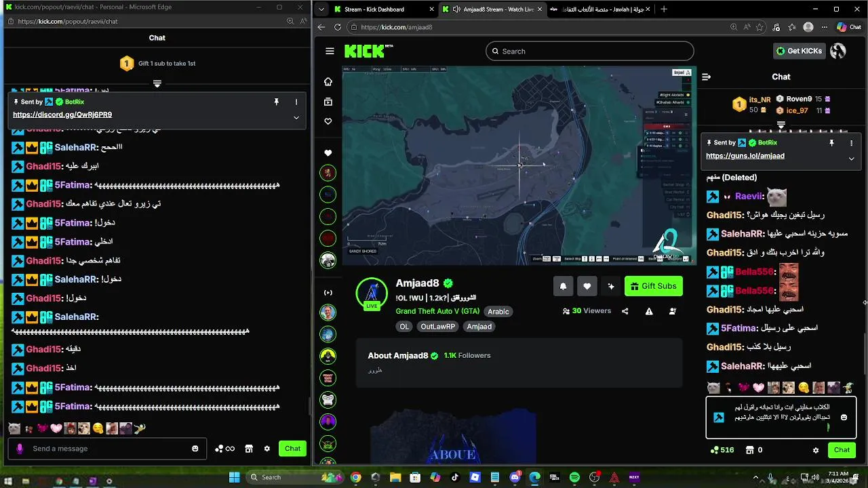Open Windows Start menu on taskbar
Image resolution: width=868 pixels, height=488 pixels.
tap(235, 477)
